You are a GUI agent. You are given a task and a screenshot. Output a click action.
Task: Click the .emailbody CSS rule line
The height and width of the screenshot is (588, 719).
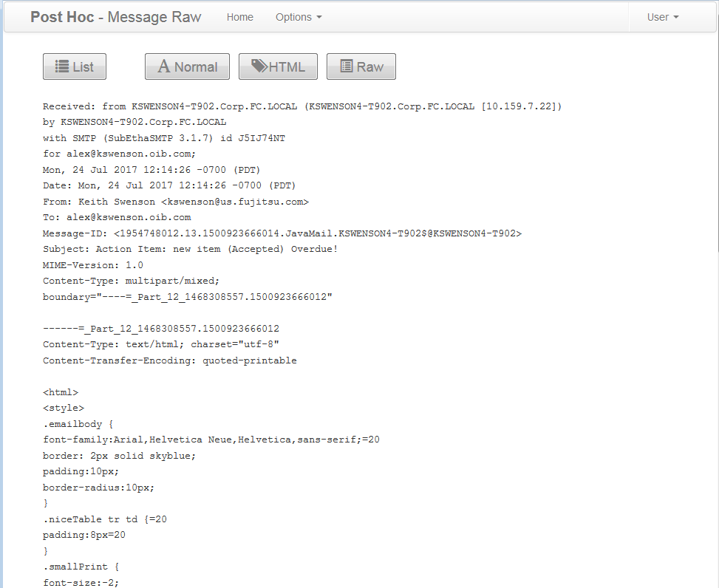[x=78, y=424]
